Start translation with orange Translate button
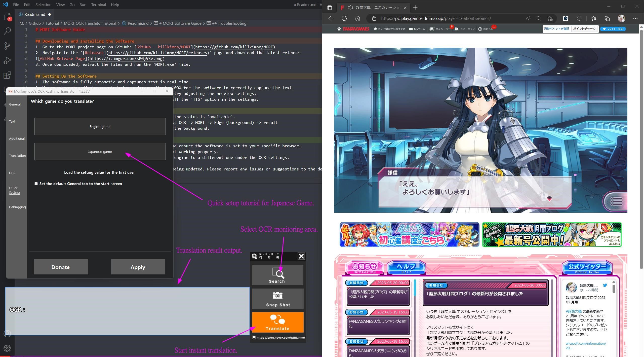The width and height of the screenshot is (644, 357). (x=277, y=323)
